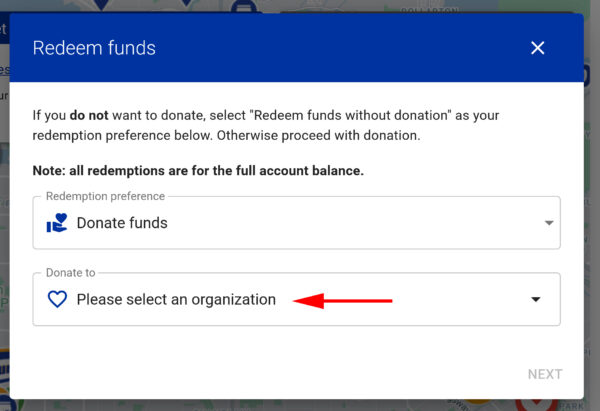The height and width of the screenshot is (411, 600).
Task: Select the bold 'do not' instruction text
Action: click(89, 115)
